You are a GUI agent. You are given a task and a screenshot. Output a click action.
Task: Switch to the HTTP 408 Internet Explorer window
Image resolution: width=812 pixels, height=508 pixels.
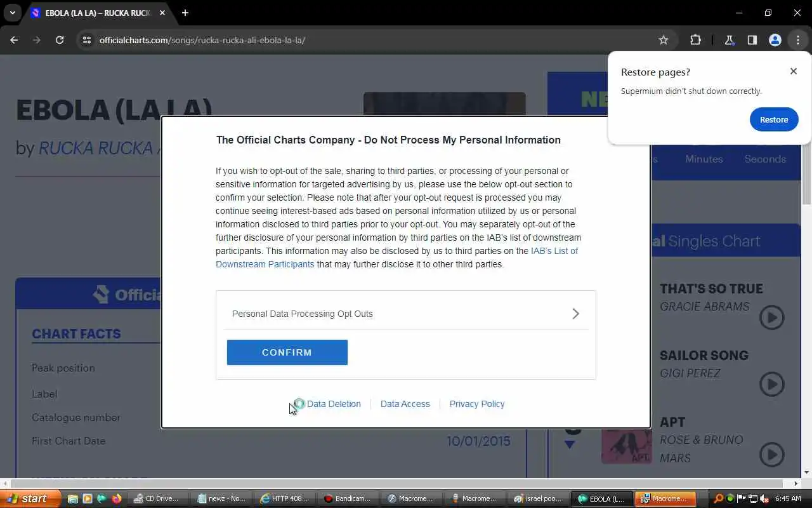tap(284, 498)
